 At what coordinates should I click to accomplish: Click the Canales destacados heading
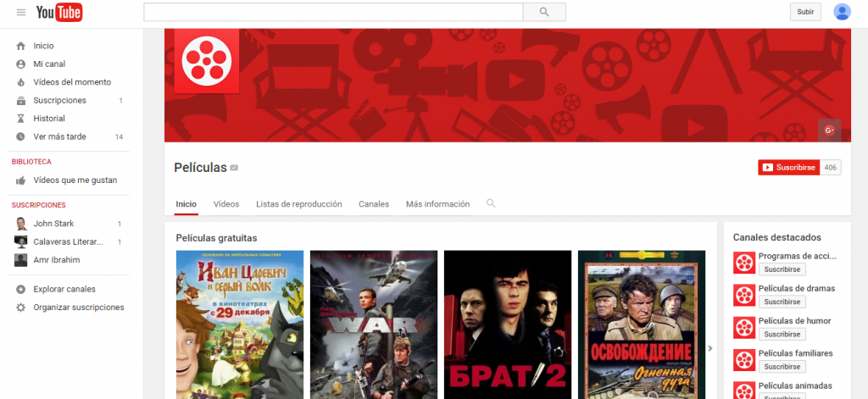(776, 237)
